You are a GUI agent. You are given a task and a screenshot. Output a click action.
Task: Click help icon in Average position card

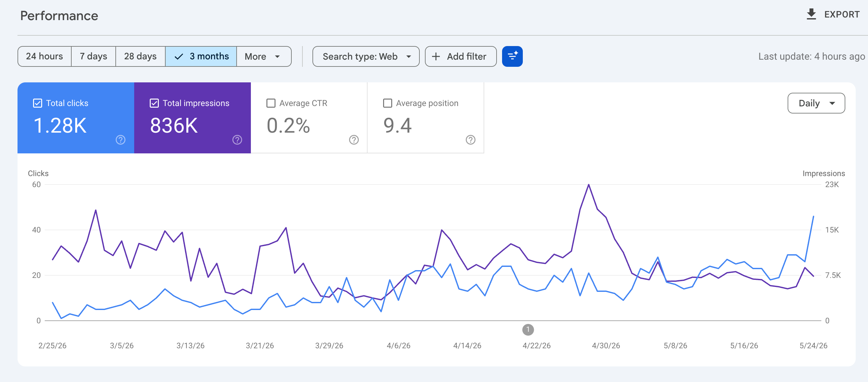pyautogui.click(x=470, y=139)
